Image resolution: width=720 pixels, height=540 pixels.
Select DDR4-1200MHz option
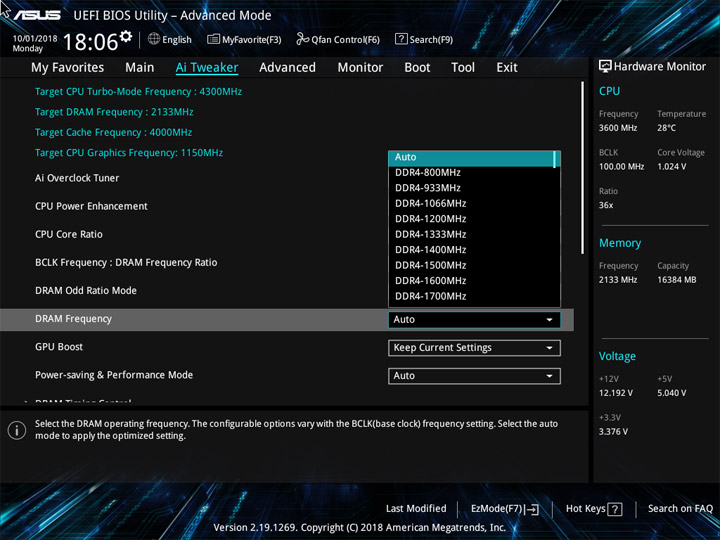tap(471, 219)
